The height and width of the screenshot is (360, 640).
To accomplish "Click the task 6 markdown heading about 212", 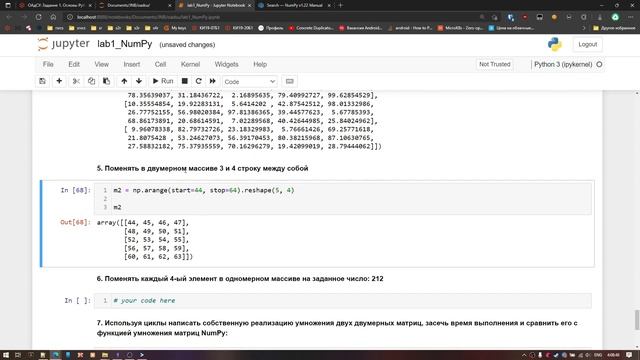I will pyautogui.click(x=240, y=279).
